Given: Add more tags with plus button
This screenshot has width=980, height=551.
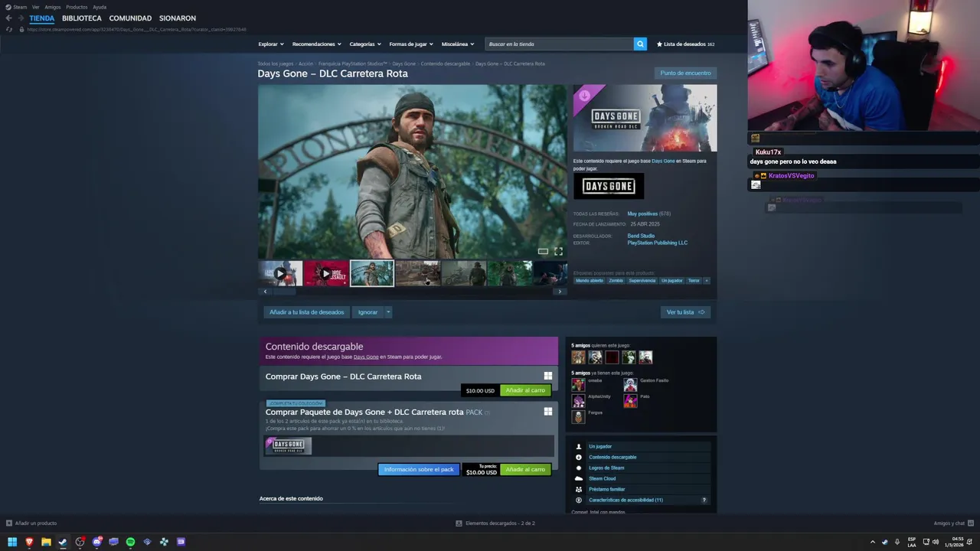Looking at the screenshot, I should pyautogui.click(x=706, y=281).
